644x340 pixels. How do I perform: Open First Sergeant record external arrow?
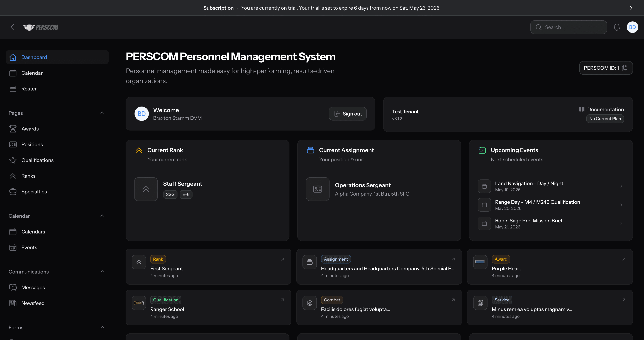pos(282,259)
